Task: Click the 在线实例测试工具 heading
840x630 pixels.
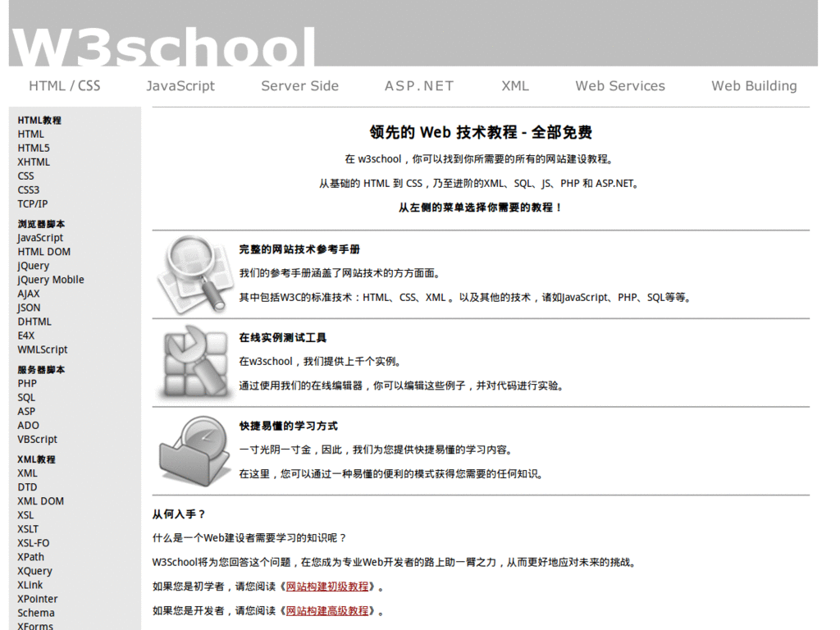Action: click(282, 337)
